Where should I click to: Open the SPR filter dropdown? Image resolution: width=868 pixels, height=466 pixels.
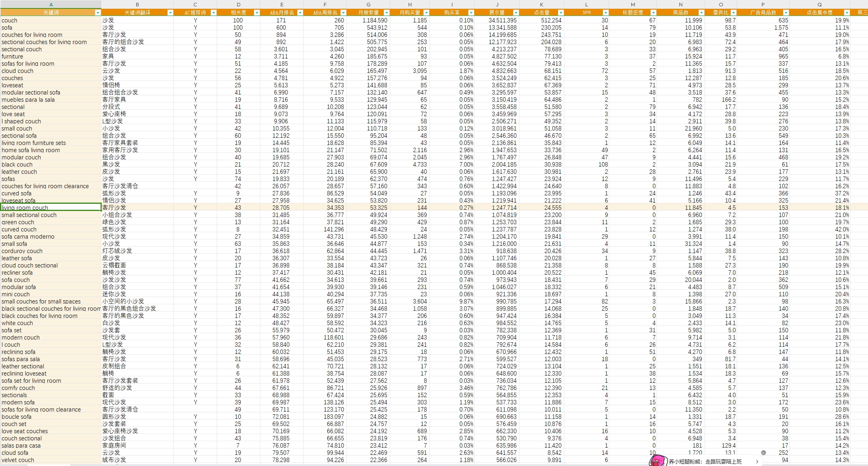pyautogui.click(x=606, y=13)
